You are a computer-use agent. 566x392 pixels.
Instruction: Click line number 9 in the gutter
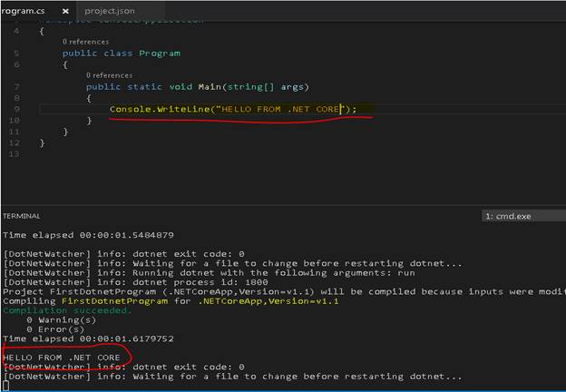(16, 109)
